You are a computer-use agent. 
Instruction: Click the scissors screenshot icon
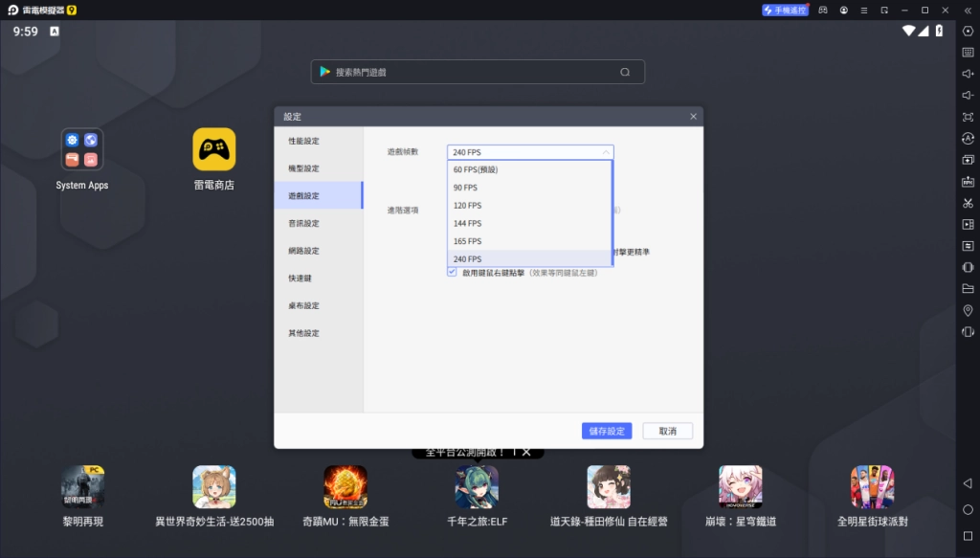968,203
